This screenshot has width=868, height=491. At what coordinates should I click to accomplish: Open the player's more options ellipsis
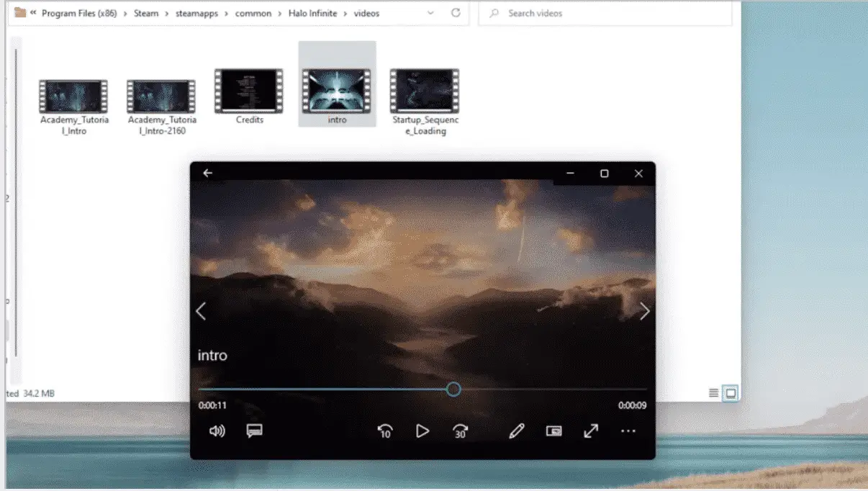(x=628, y=431)
